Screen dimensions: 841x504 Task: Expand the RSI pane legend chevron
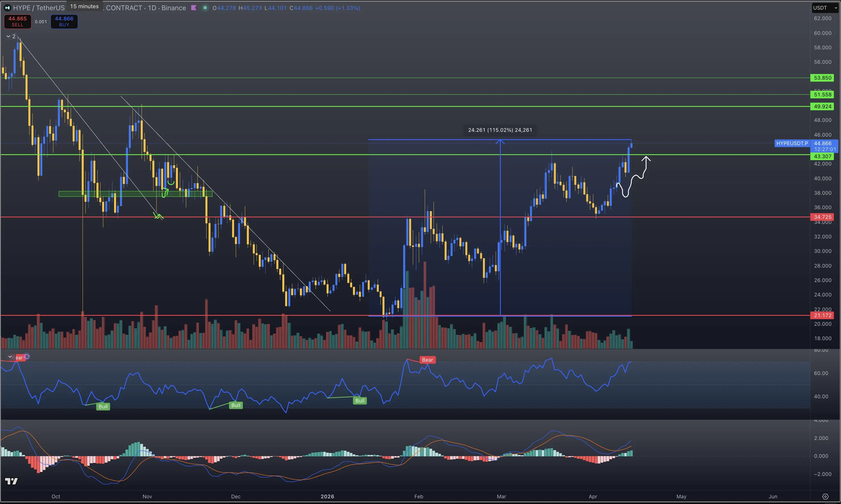(10, 357)
